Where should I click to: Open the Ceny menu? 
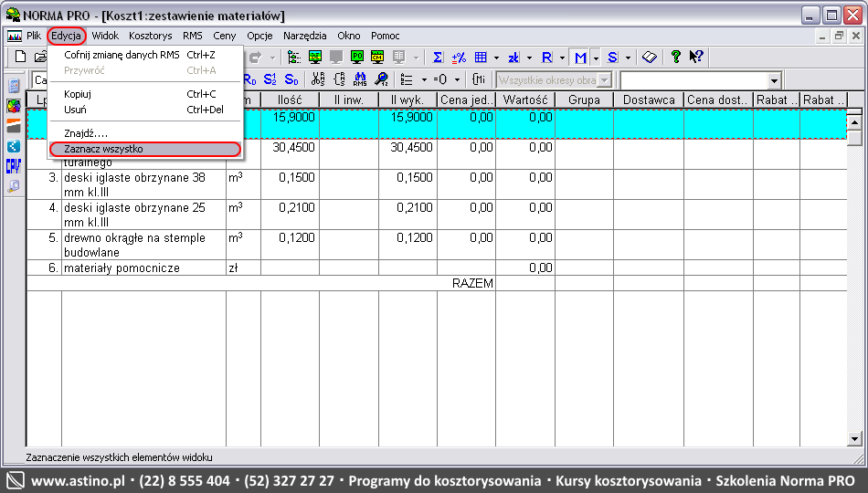tap(224, 36)
